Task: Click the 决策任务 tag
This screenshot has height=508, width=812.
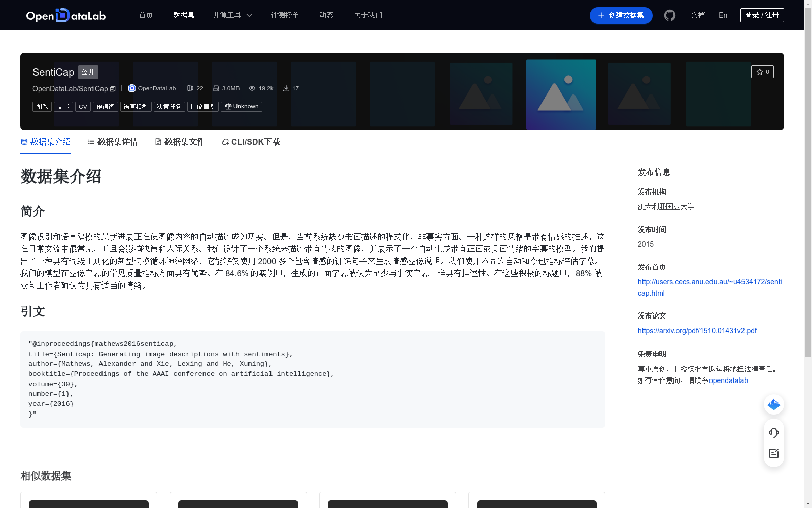Action: click(x=170, y=107)
